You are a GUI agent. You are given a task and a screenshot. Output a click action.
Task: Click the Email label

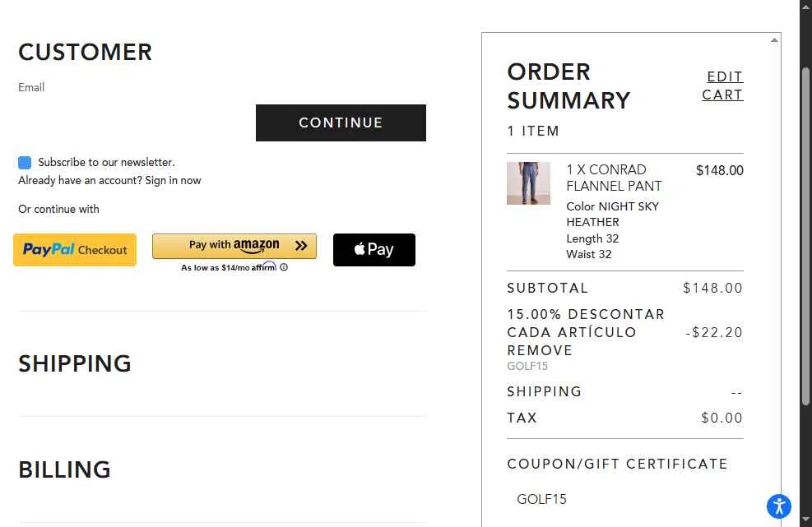(x=31, y=87)
